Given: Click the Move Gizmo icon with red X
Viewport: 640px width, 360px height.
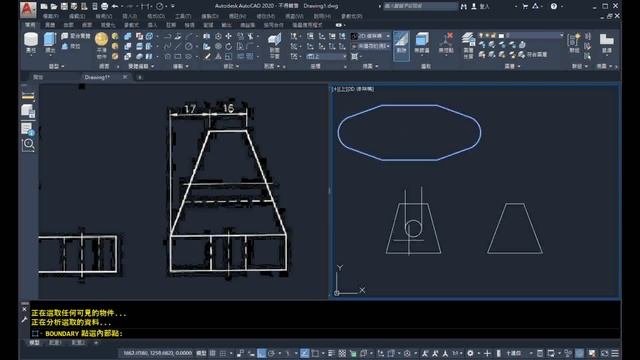Looking at the screenshot, I should tap(446, 43).
